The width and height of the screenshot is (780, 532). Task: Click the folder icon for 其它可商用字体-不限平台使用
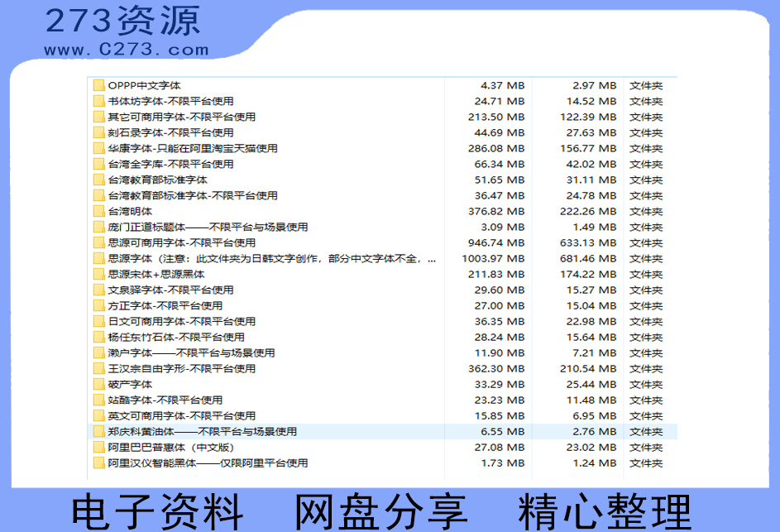tap(99, 117)
